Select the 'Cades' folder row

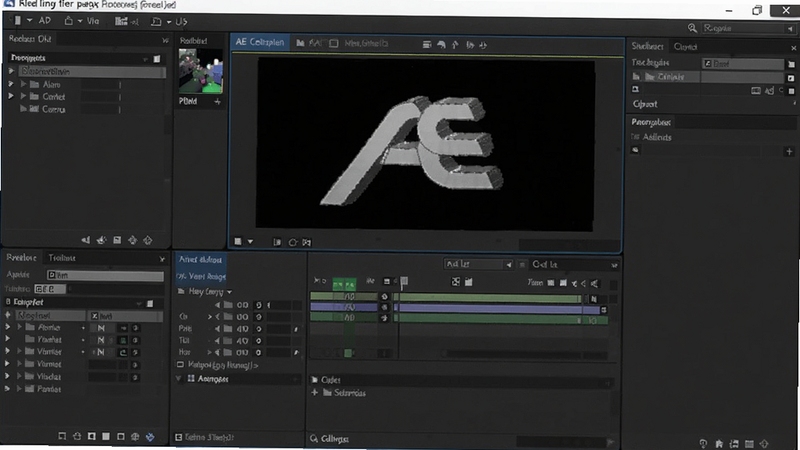coord(462,380)
